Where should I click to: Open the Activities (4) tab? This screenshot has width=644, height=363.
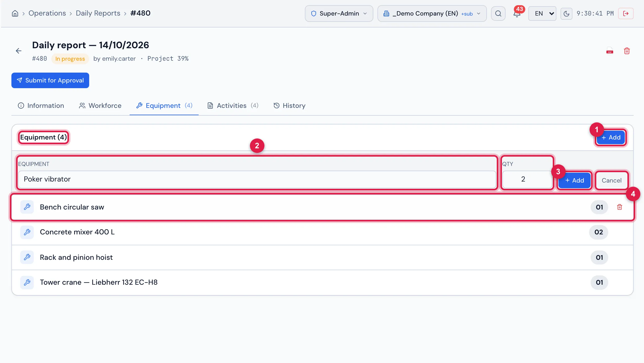[233, 106]
